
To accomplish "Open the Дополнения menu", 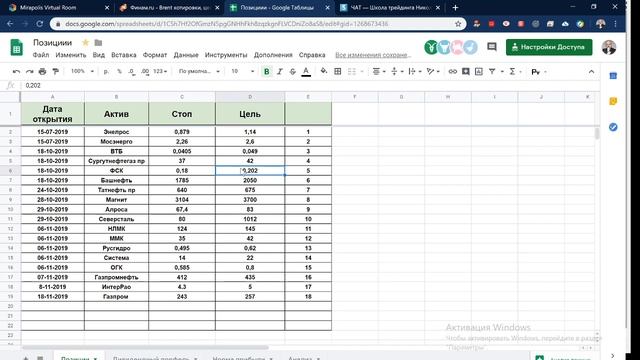I will pyautogui.click(x=273, y=55).
